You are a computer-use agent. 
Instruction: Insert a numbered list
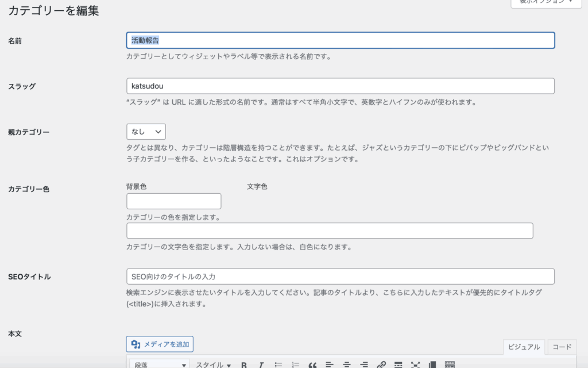[296, 364]
